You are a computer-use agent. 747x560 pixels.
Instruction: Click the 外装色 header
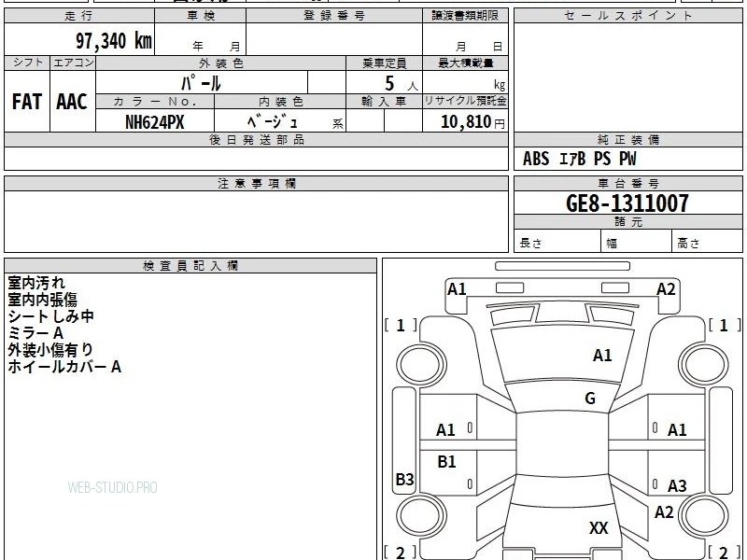(x=221, y=63)
